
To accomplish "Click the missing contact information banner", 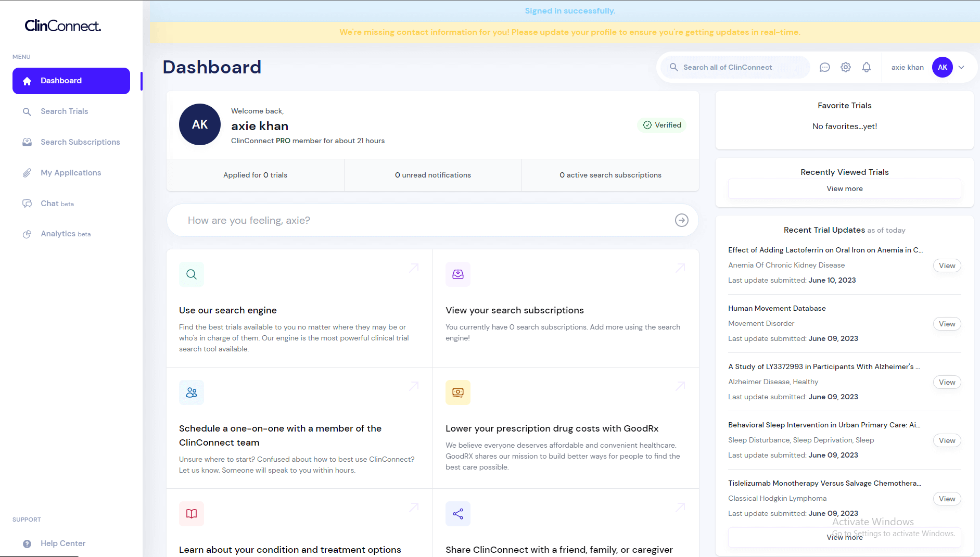I will (569, 32).
